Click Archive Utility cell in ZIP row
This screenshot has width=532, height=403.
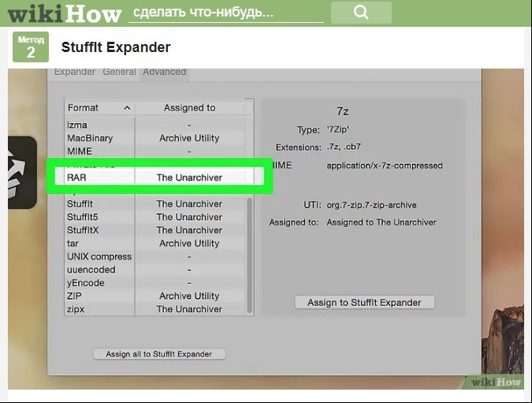189,296
